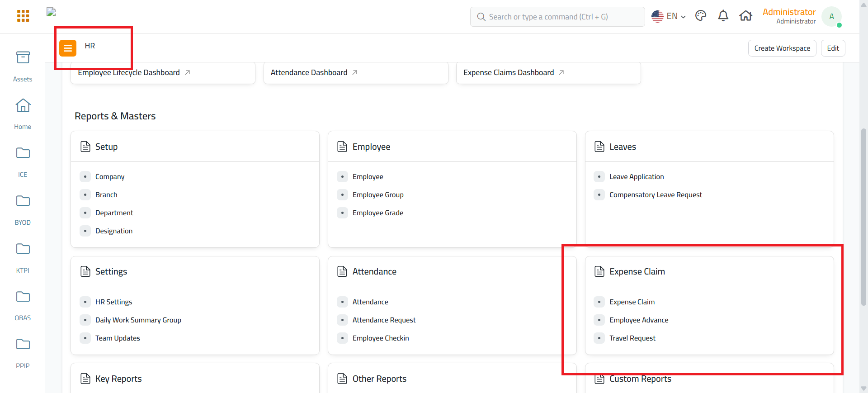Open the Attendance link in Attendance card
The width and height of the screenshot is (868, 393).
click(370, 302)
